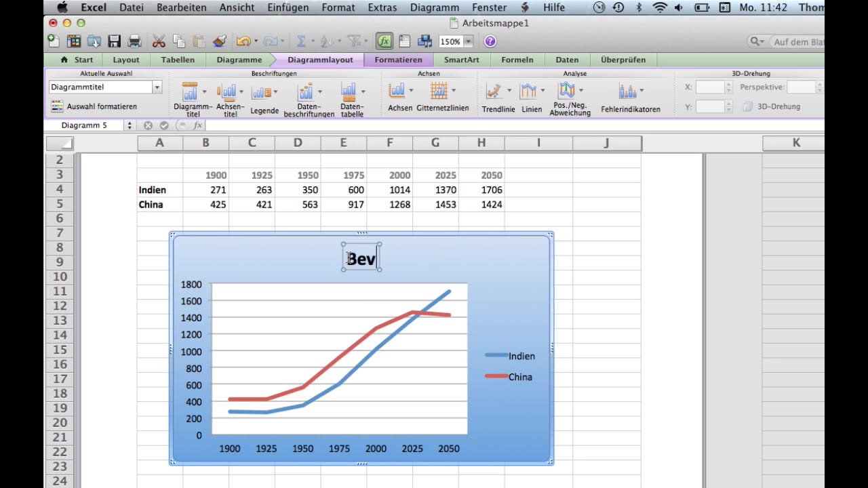The height and width of the screenshot is (488, 868).
Task: Open the Extras menu
Action: coord(382,7)
